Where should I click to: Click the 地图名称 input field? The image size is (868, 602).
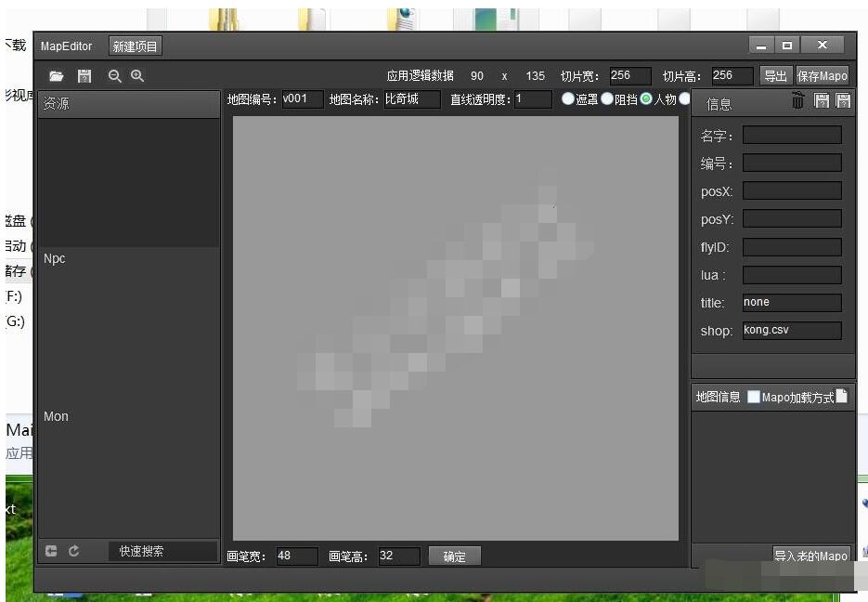click(412, 99)
